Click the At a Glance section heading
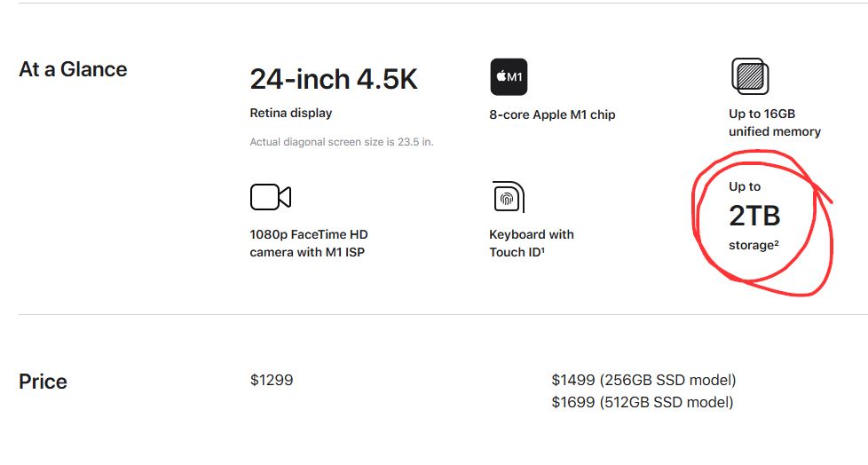Viewport: 868px width, 465px height. pyautogui.click(x=73, y=69)
